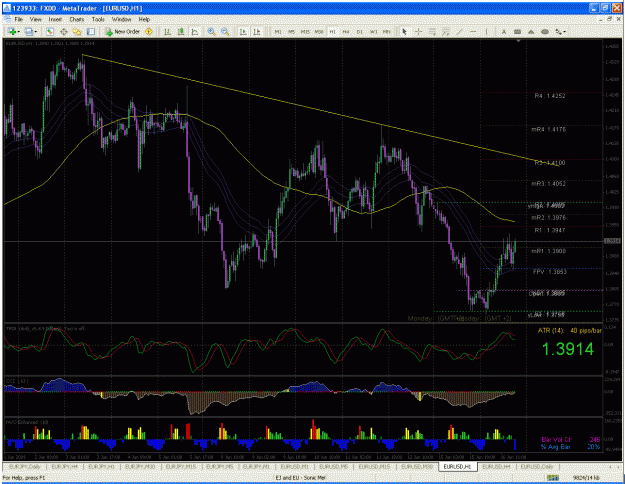Switch chart to Bar Chart icon
625x484 pixels.
point(167,31)
